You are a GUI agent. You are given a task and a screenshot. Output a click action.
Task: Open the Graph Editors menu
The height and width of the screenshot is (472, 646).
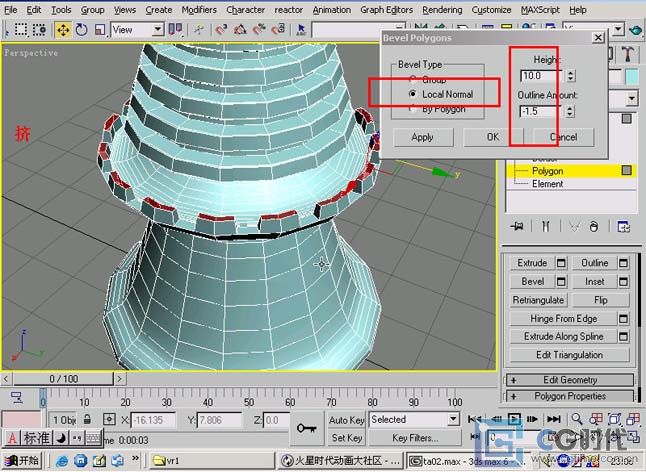[386, 9]
